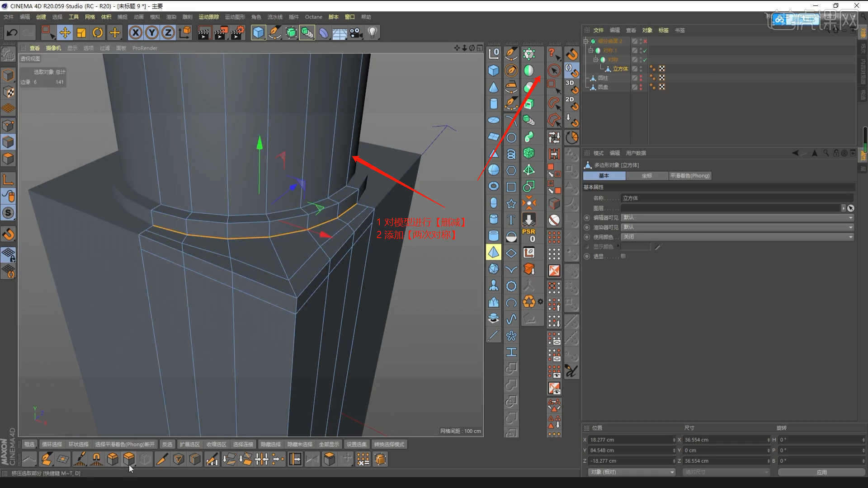
Task: Open the 对象 (相对) coordinate dropdown
Action: pos(632,472)
